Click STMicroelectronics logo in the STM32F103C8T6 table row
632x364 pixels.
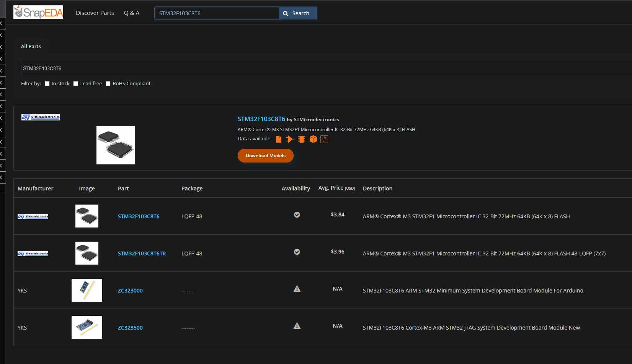click(33, 216)
